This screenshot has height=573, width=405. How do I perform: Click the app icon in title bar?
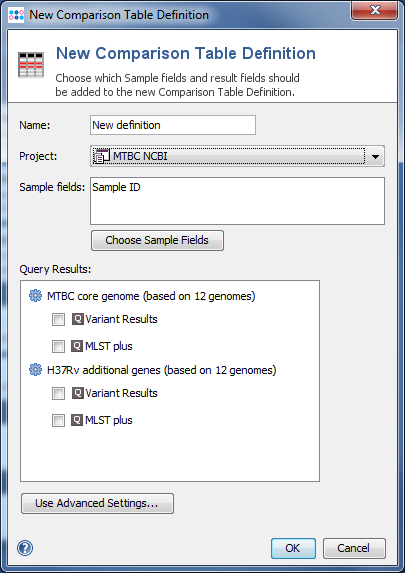[16, 15]
